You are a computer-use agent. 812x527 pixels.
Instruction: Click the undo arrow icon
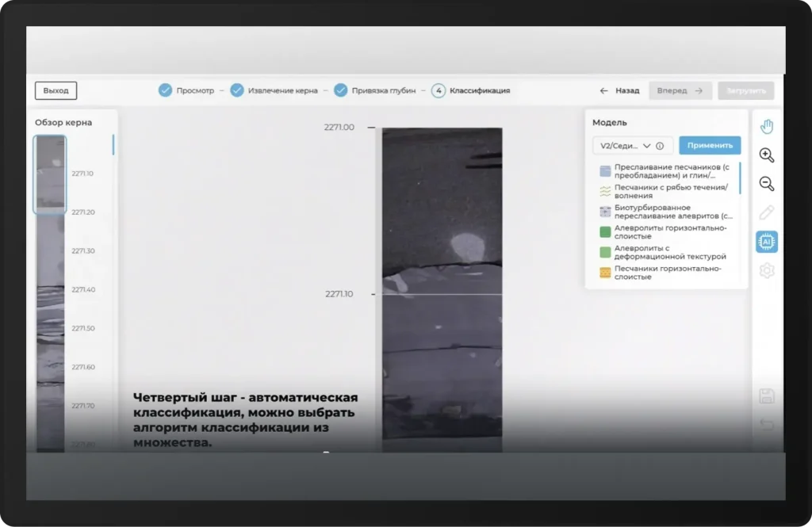[766, 425]
